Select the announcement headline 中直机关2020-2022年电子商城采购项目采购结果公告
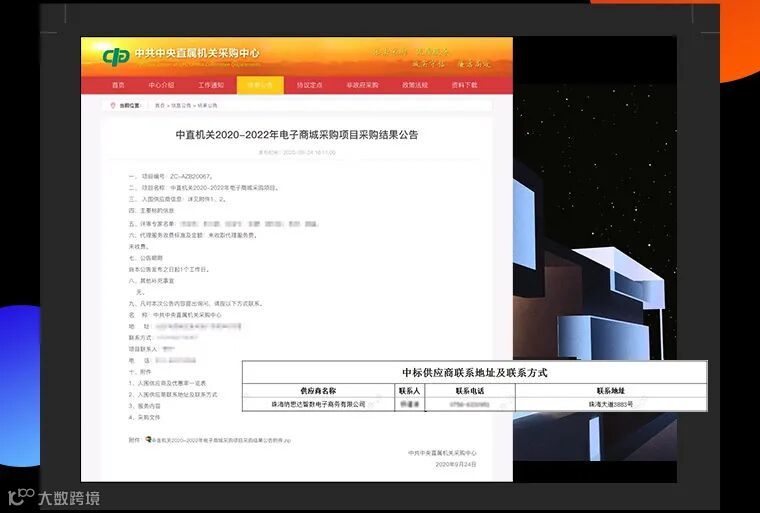760x513 pixels. click(x=297, y=135)
